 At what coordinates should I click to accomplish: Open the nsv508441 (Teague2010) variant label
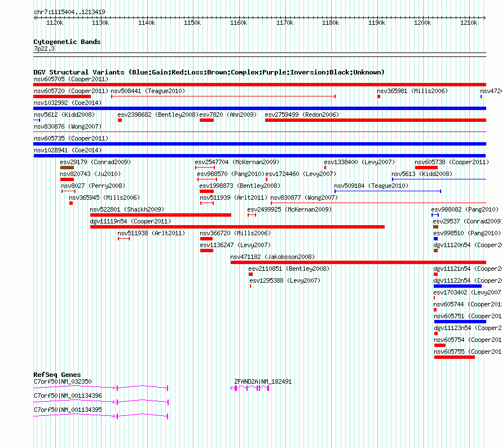(148, 91)
